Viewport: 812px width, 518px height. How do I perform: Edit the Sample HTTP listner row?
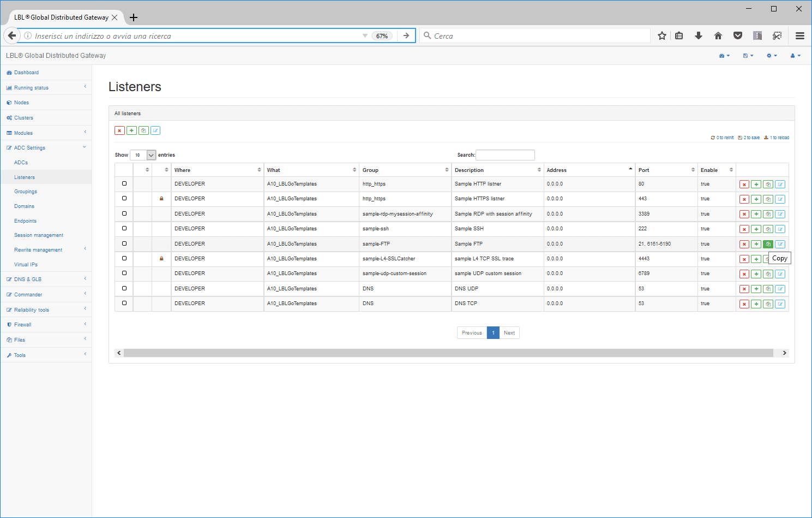click(780, 184)
